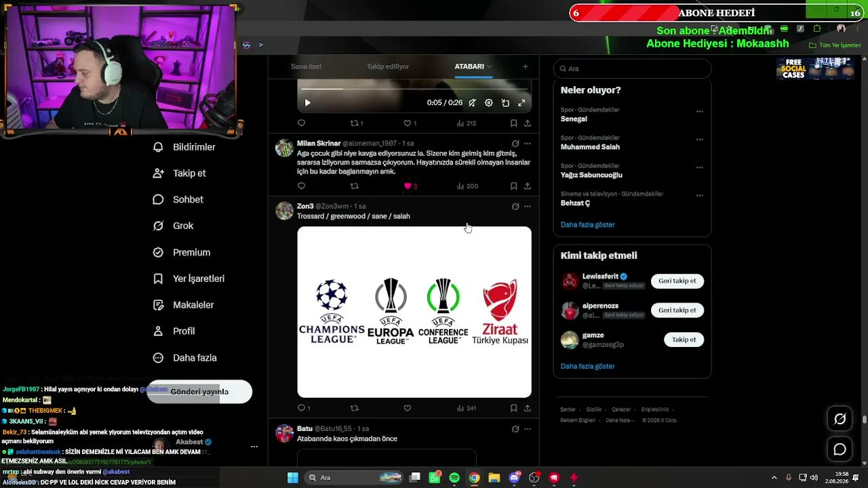Viewport: 868px width, 488px height.
Task: Unmute the video player
Action: point(472,103)
